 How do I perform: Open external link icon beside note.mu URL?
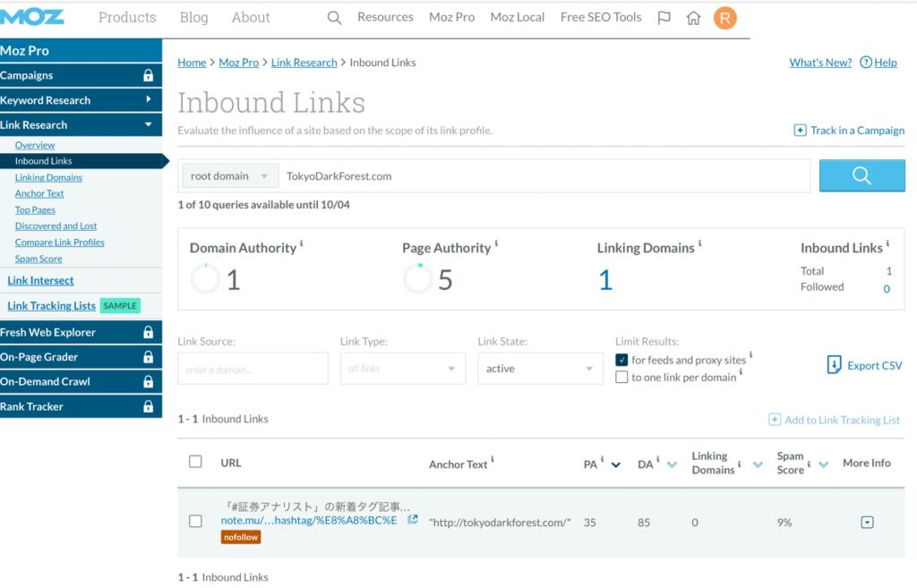click(x=413, y=520)
